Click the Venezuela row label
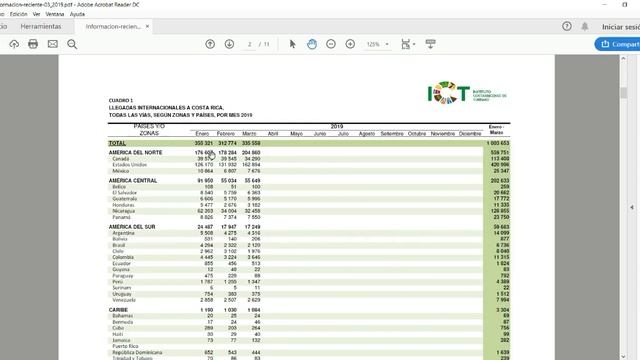 [124, 300]
